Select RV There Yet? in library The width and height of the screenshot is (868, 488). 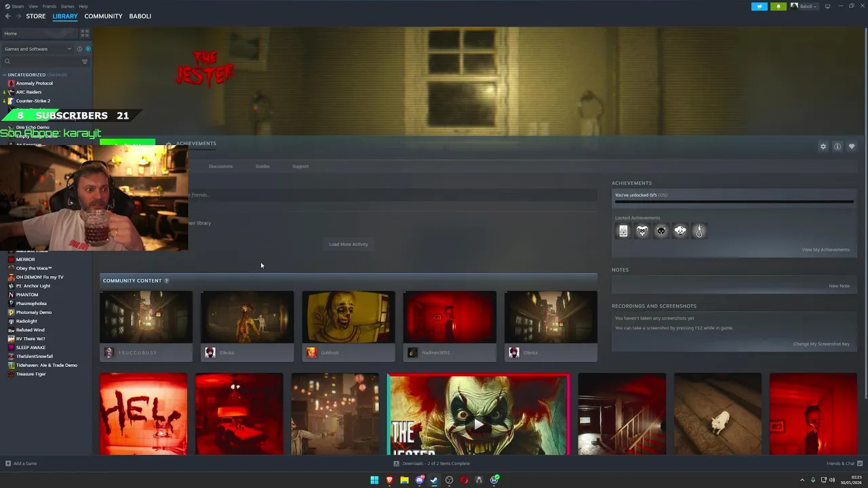(x=31, y=339)
